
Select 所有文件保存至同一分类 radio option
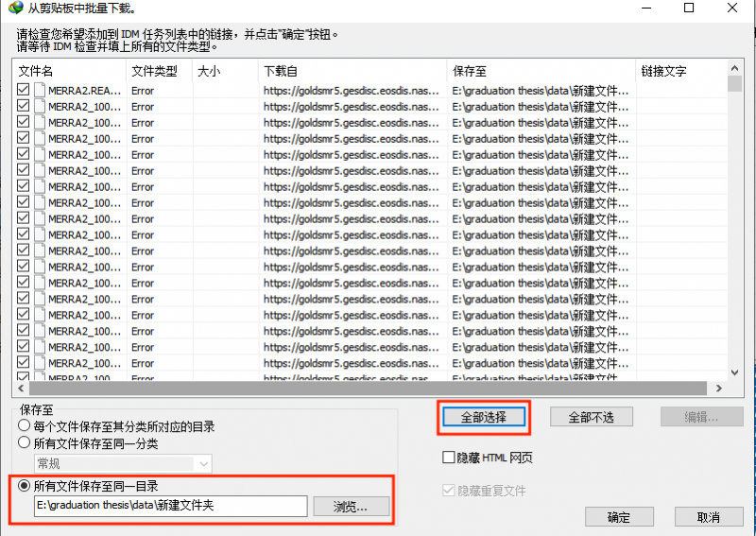pyautogui.click(x=25, y=442)
